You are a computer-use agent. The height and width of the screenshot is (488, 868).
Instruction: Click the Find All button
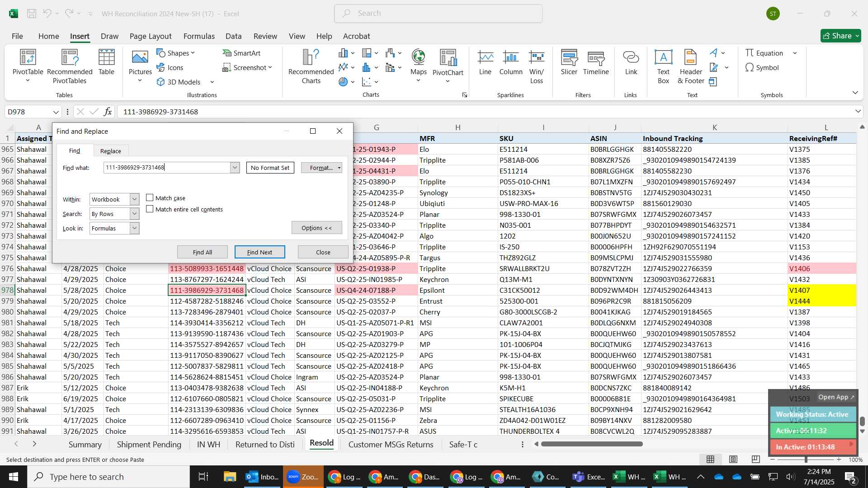coord(203,252)
